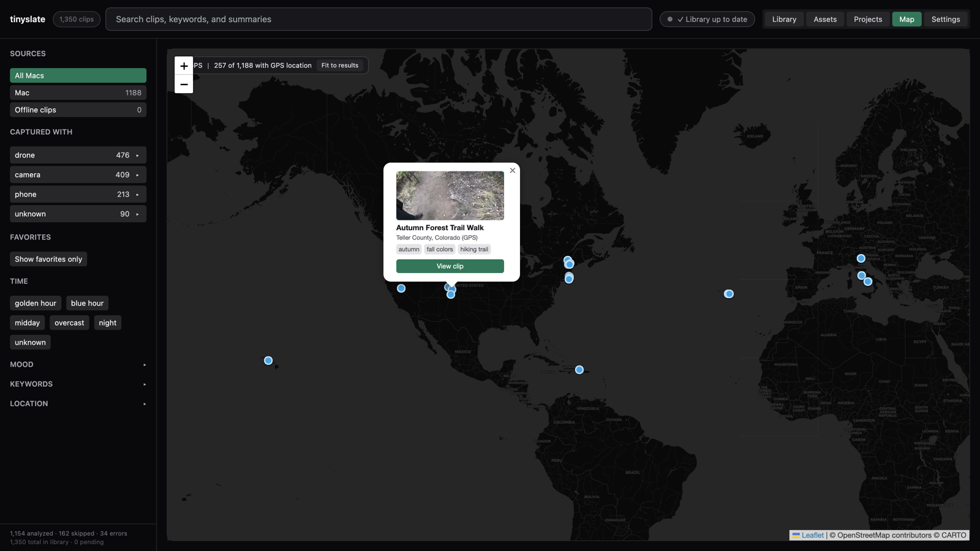
Task: Expand the phone row arrow
Action: [137, 195]
